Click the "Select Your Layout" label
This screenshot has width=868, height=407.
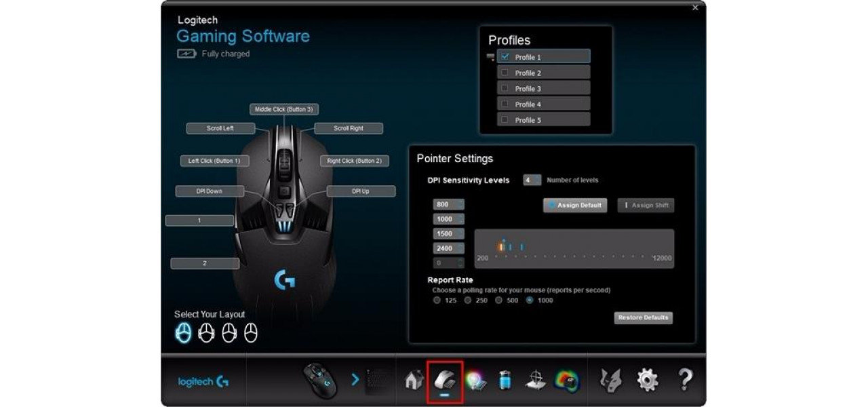[x=210, y=314]
